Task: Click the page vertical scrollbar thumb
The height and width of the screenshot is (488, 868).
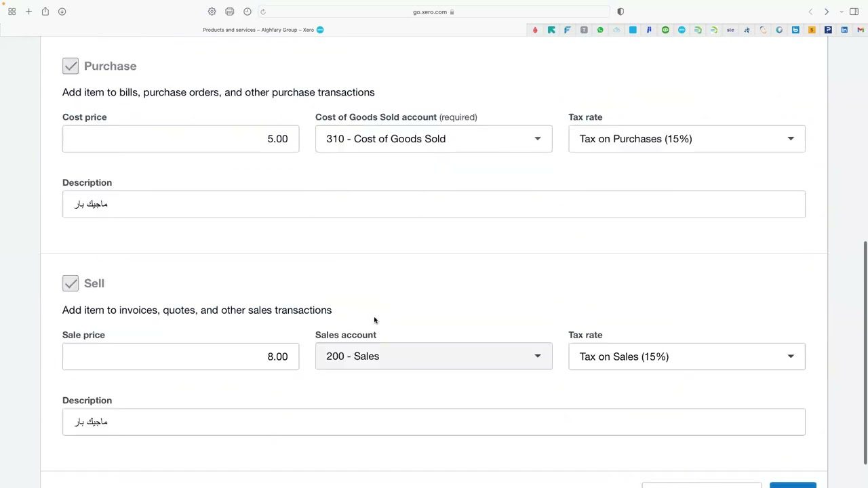Action: pyautogui.click(x=865, y=352)
